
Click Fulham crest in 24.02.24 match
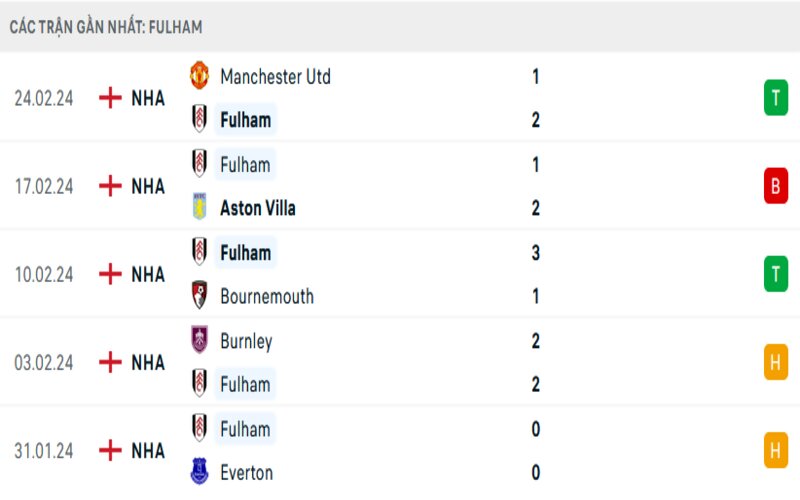click(x=200, y=120)
